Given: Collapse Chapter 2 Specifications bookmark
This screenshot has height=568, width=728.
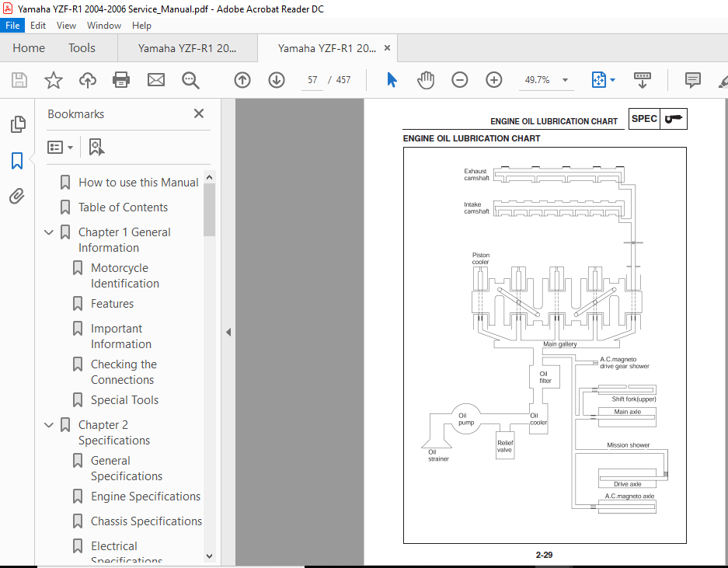Looking at the screenshot, I should [49, 425].
